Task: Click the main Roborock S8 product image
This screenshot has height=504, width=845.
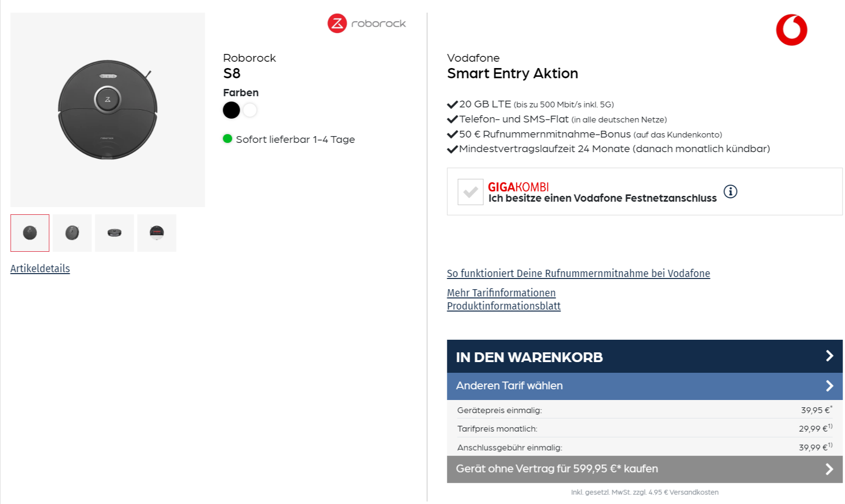Action: click(107, 110)
